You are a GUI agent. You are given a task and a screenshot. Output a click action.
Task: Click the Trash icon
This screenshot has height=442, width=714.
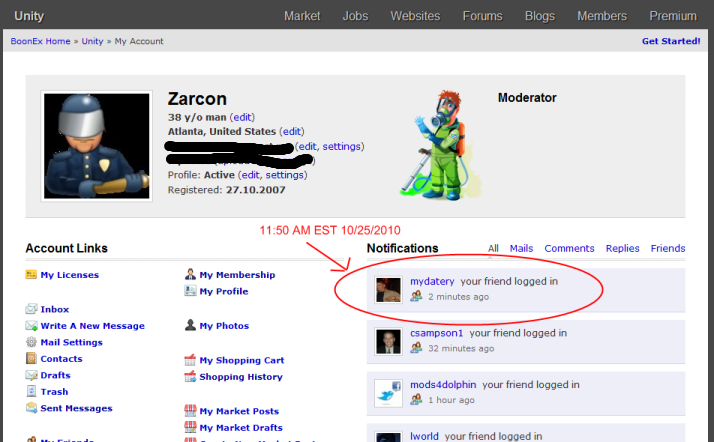(x=31, y=391)
